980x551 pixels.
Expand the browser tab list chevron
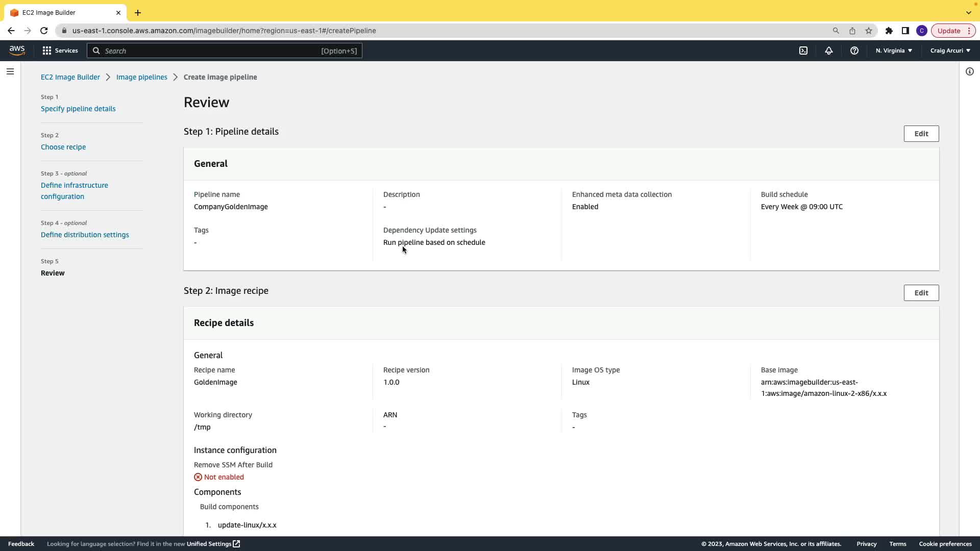(969, 12)
